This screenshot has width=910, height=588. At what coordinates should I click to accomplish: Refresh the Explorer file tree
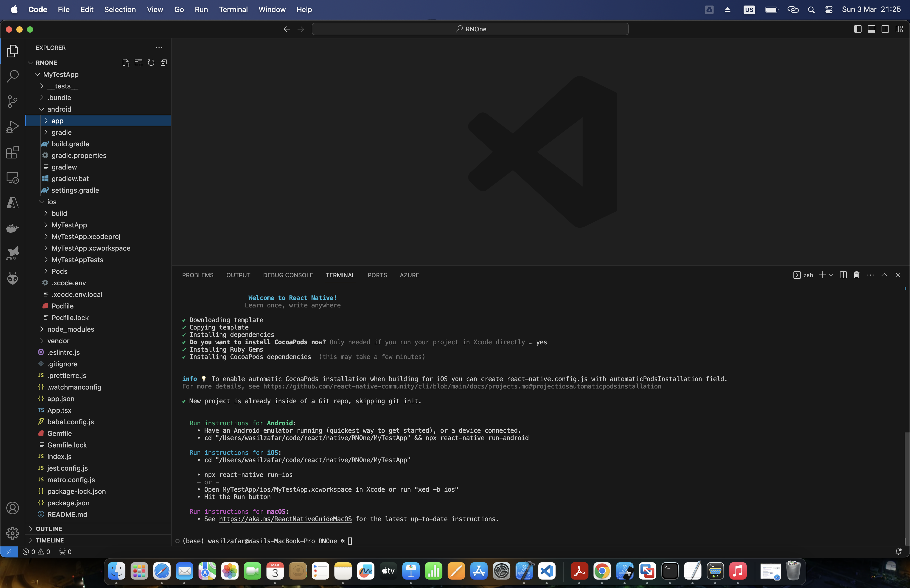[151, 63]
